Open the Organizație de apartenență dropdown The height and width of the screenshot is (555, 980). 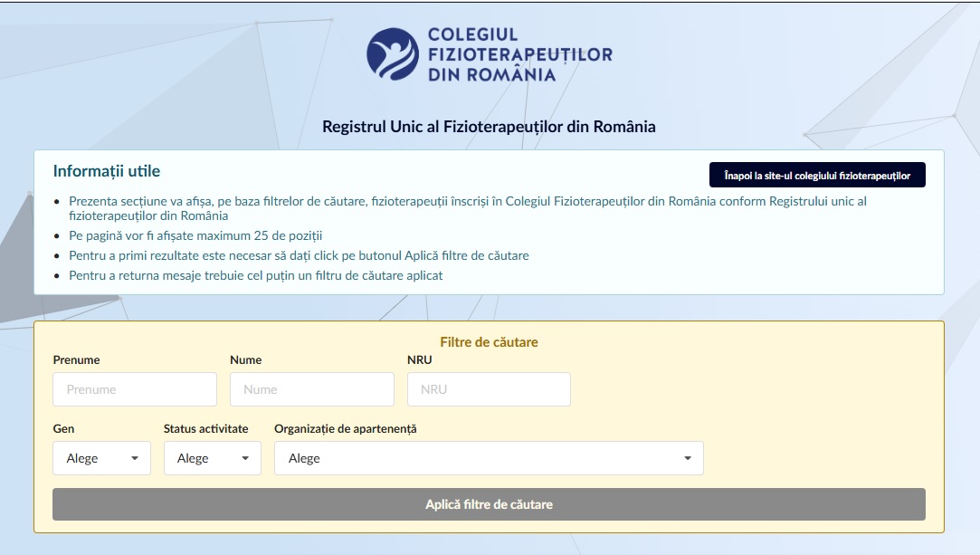[489, 458]
